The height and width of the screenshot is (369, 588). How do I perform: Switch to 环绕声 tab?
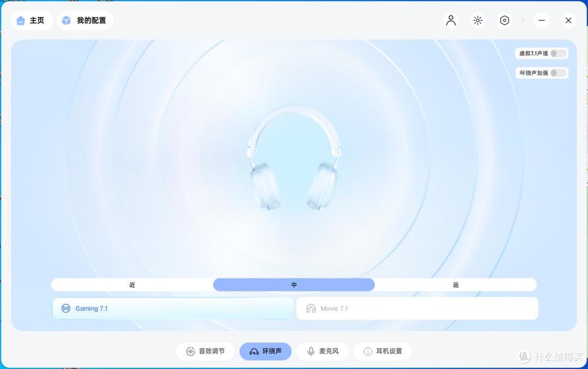[x=266, y=351]
